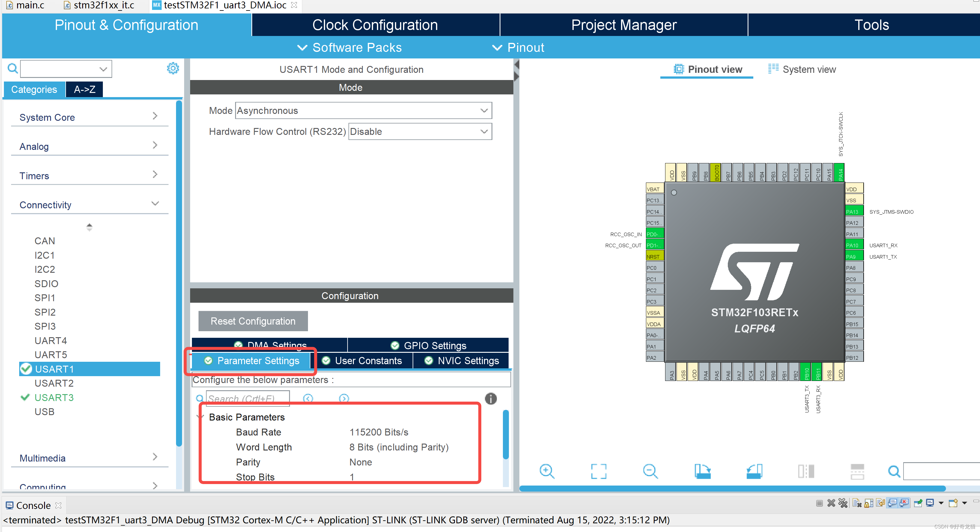Click the parameter list vertical scrollbar

pyautogui.click(x=506, y=434)
